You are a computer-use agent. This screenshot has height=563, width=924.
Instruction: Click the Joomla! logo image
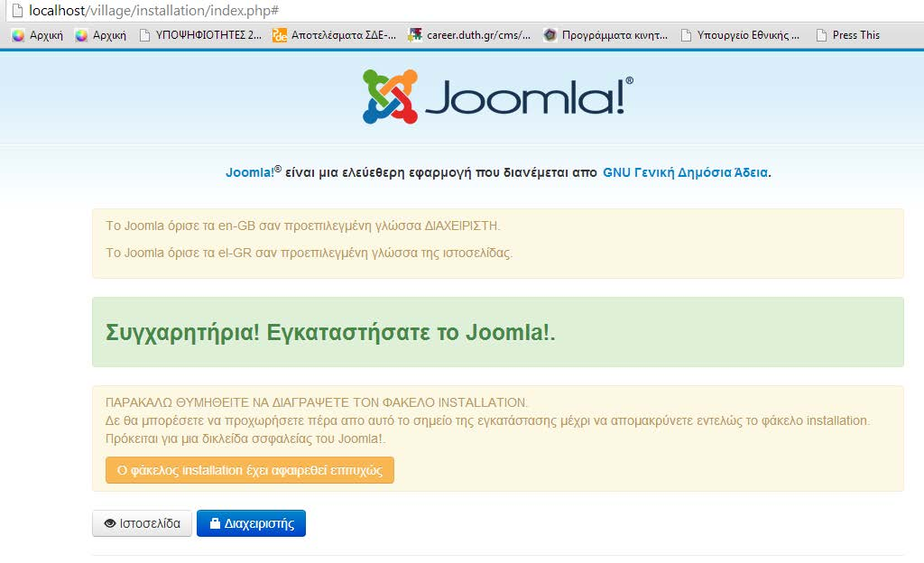click(498, 97)
